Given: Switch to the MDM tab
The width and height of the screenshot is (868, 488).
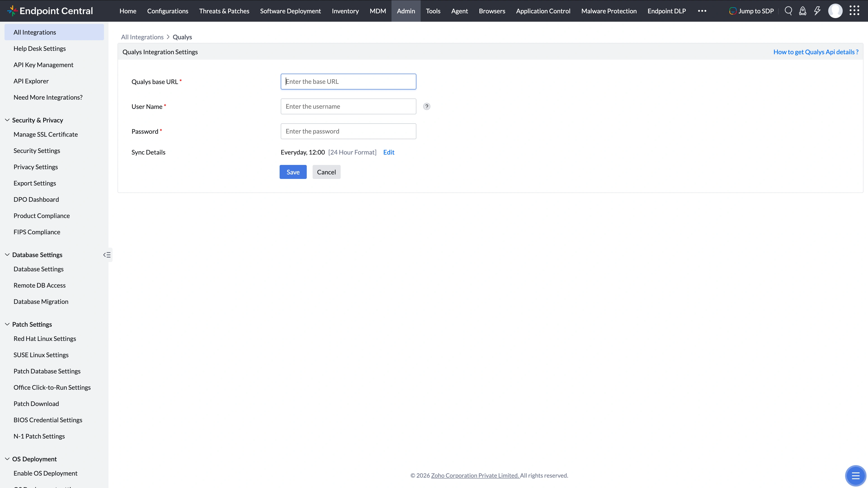Looking at the screenshot, I should coord(378,11).
